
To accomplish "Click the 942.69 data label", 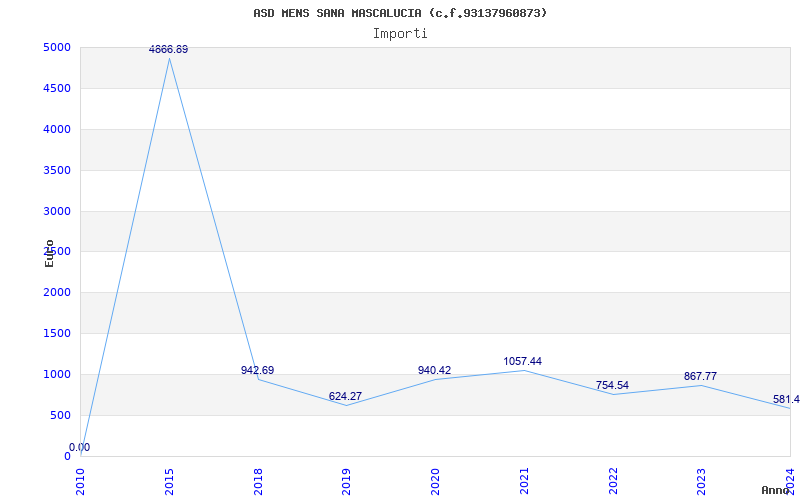I will (x=258, y=370).
